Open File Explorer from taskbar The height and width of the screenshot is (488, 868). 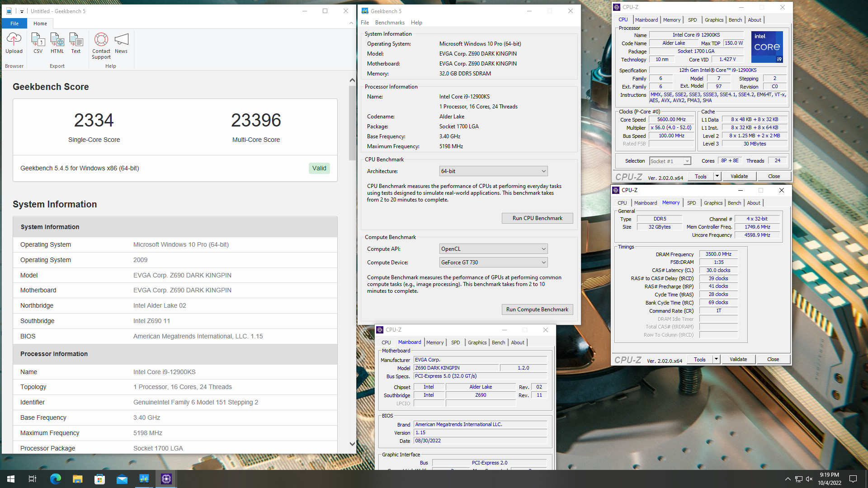77,479
